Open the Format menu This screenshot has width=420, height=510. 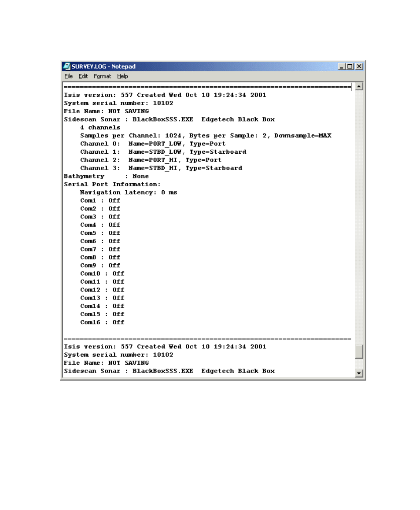click(102, 76)
